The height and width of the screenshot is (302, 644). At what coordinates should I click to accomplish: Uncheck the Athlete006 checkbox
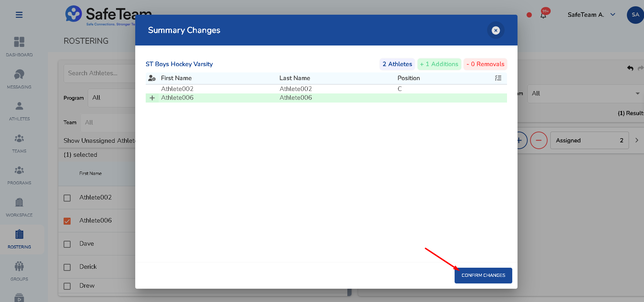pyautogui.click(x=67, y=221)
